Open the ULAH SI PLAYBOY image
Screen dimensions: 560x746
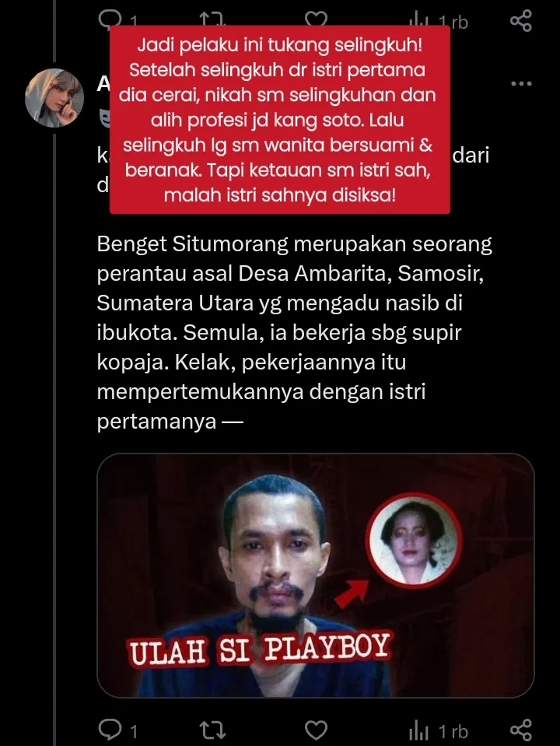(x=316, y=575)
